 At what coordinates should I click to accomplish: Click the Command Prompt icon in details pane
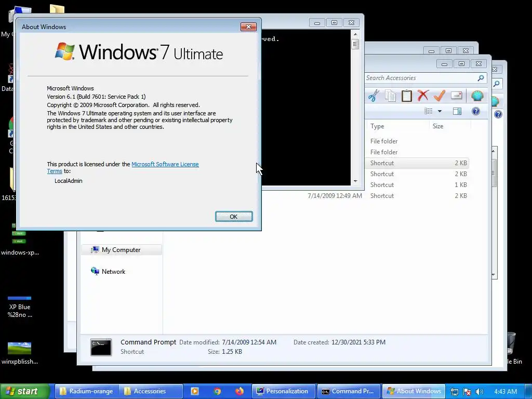pos(101,347)
